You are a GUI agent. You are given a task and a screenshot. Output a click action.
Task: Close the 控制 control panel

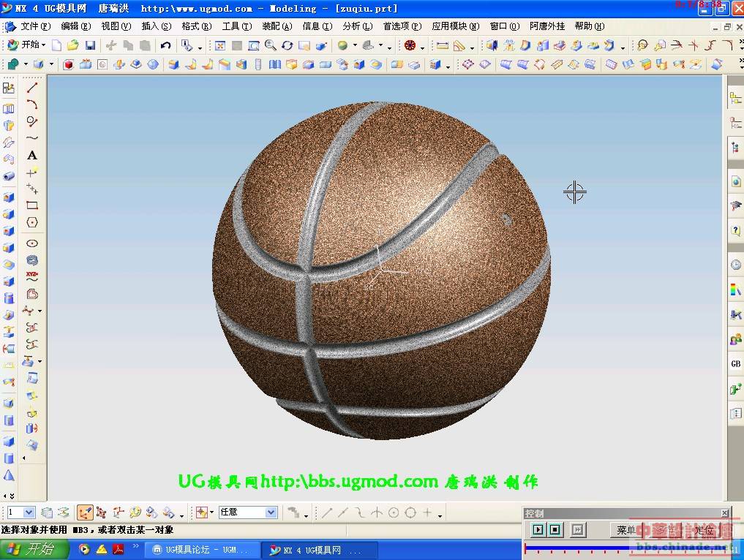[x=724, y=513]
